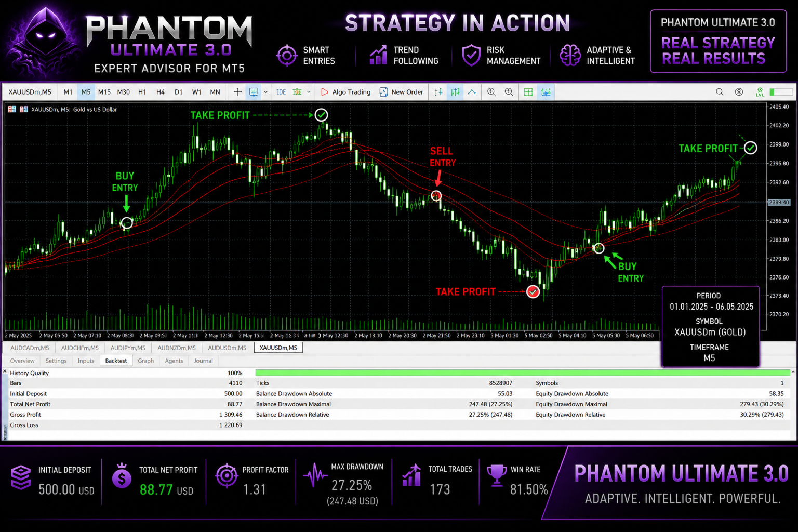Select the Equity Drawdown Relative label

point(570,415)
